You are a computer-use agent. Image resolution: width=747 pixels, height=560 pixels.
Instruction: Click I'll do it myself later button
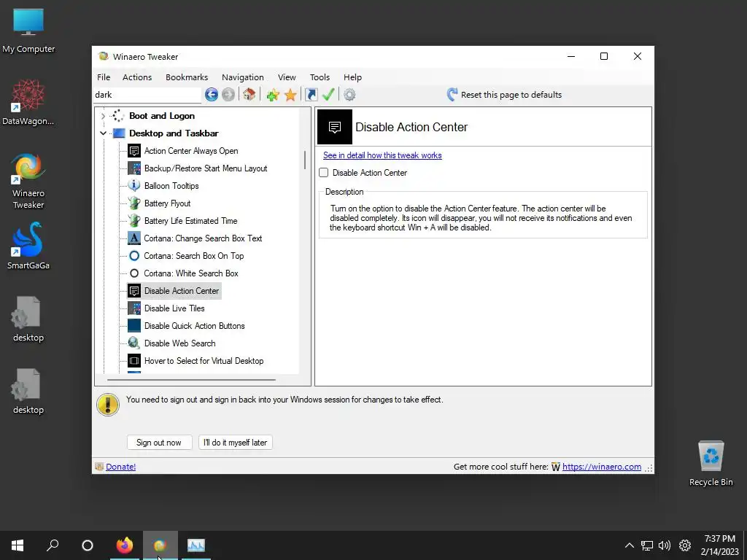click(236, 443)
